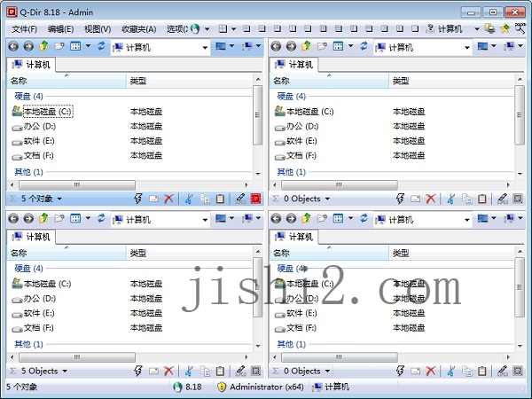Sort by 名称 column in upper-left pane
This screenshot has width=532, height=399.
66,81
